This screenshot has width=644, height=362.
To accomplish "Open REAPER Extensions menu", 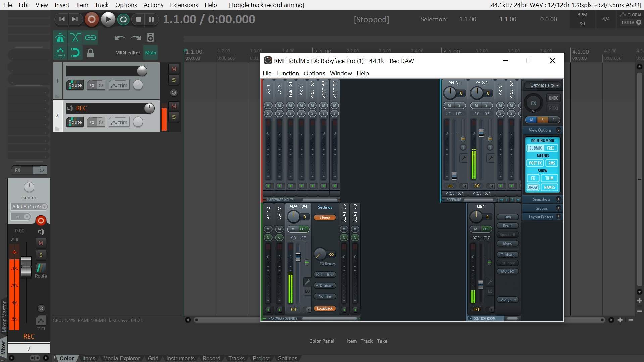I will tap(184, 5).
